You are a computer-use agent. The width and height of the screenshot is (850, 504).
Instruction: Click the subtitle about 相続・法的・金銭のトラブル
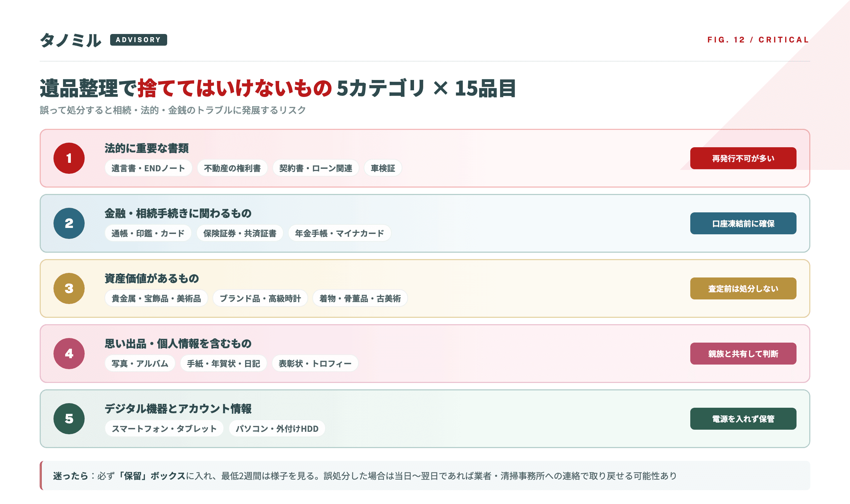tap(173, 110)
